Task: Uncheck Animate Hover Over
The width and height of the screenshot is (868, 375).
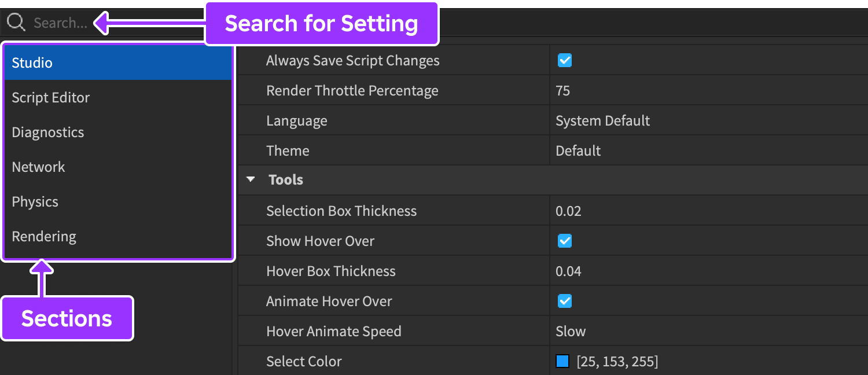Action: 565,301
